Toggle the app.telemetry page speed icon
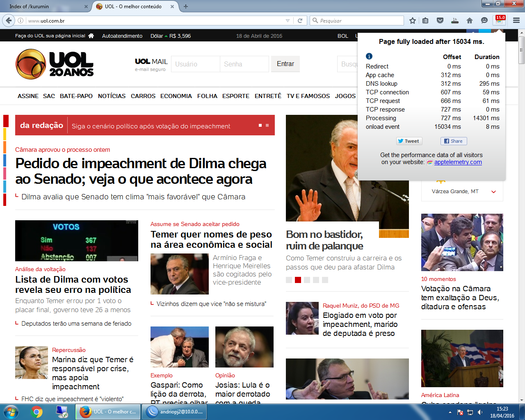525x420 pixels. pos(500,20)
